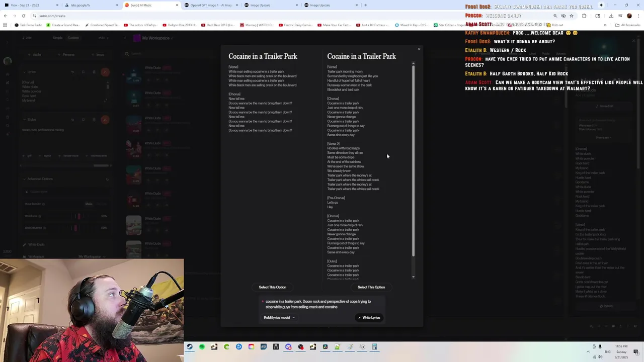Expand the All Bookmarks folder
This screenshot has width=644, height=362.
(628, 25)
